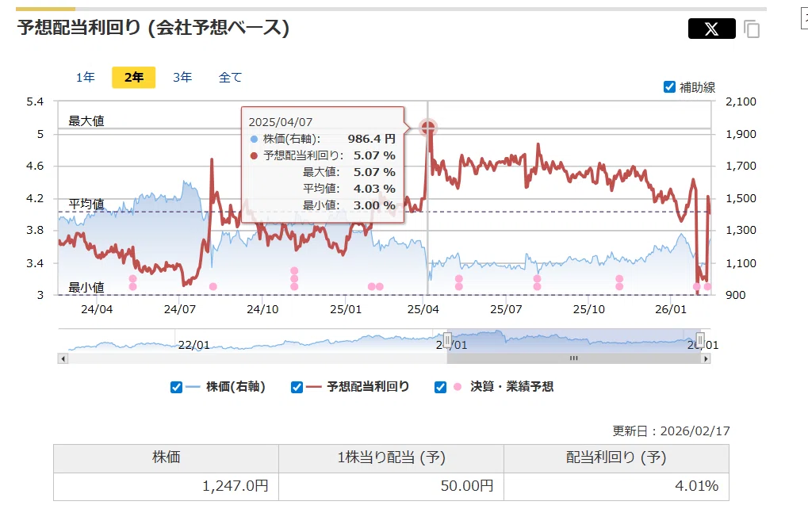Toggle 予想配当利回り series checkbox
Viewport: 808px width, 532px height.
[297, 387]
